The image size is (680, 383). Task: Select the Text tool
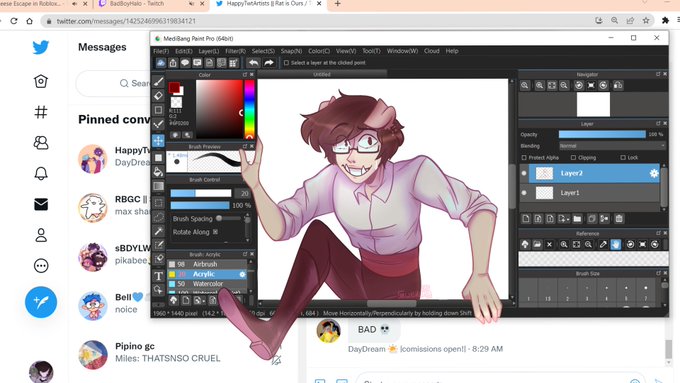158,276
